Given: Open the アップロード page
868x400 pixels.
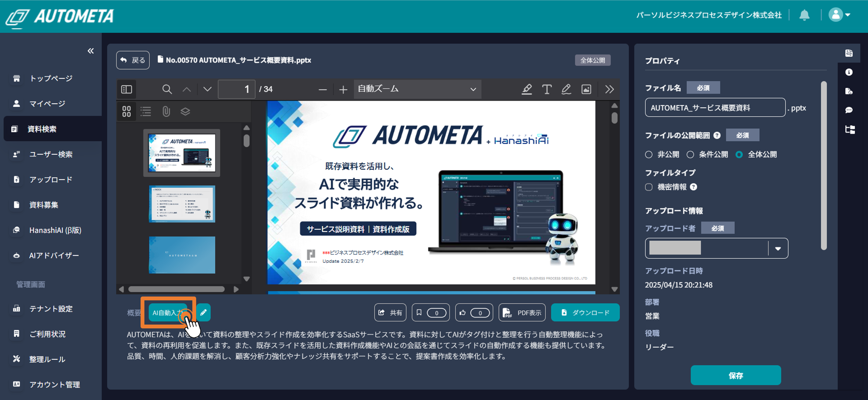Looking at the screenshot, I should (x=51, y=179).
